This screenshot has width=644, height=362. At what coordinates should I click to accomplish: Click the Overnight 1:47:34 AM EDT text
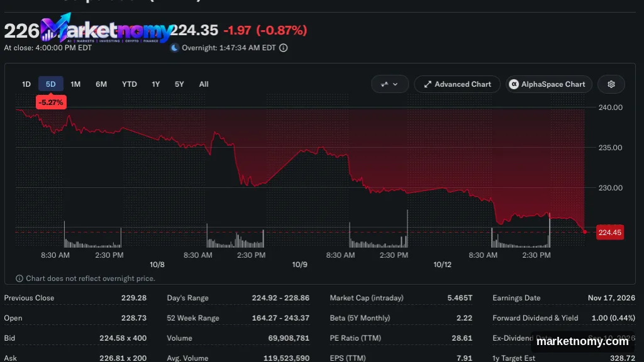pyautogui.click(x=229, y=48)
